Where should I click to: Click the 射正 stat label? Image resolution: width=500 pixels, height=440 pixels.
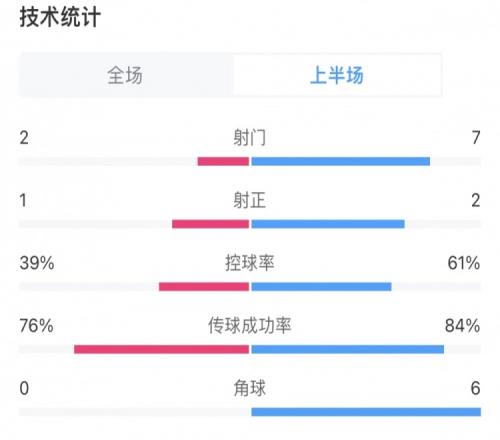tap(250, 200)
